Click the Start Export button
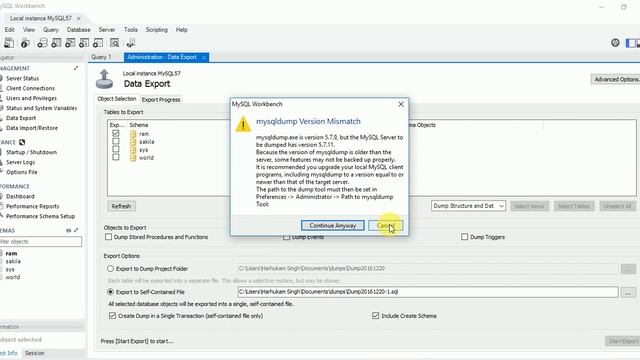Screen dimensions: 640x360 point(623,341)
